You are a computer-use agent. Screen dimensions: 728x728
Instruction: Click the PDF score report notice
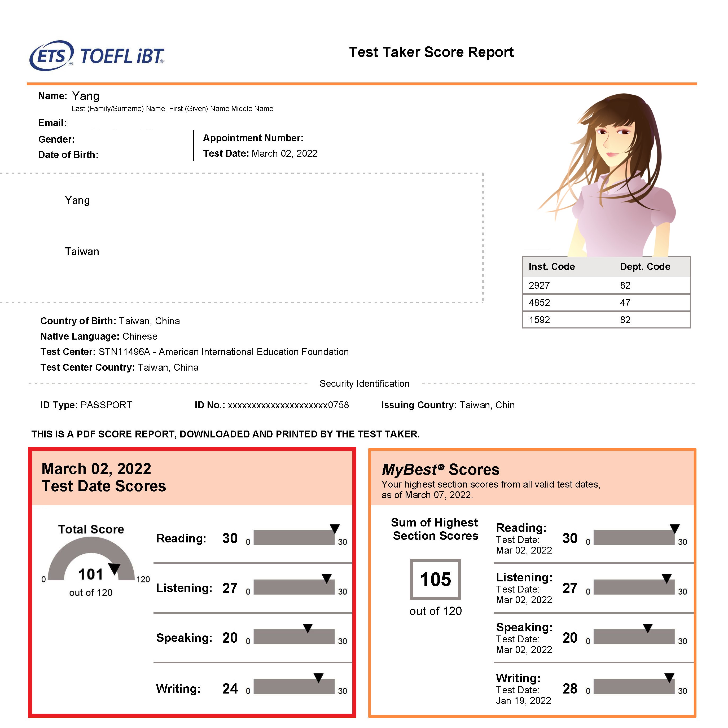coord(225,434)
